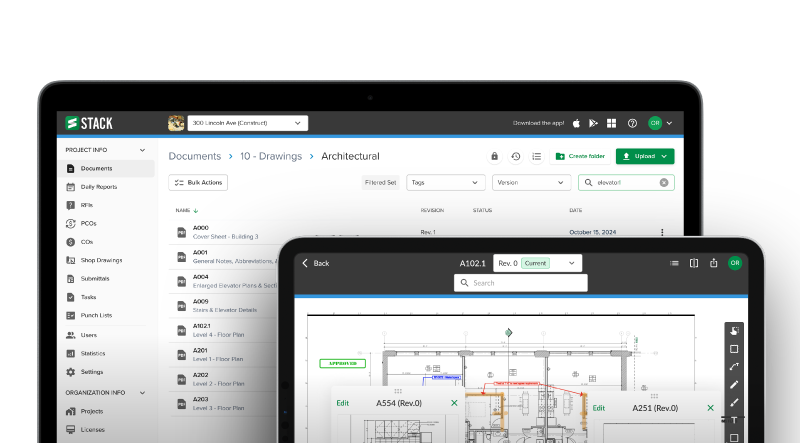Click the STACK logo
The height and width of the screenshot is (443, 800).
point(89,123)
